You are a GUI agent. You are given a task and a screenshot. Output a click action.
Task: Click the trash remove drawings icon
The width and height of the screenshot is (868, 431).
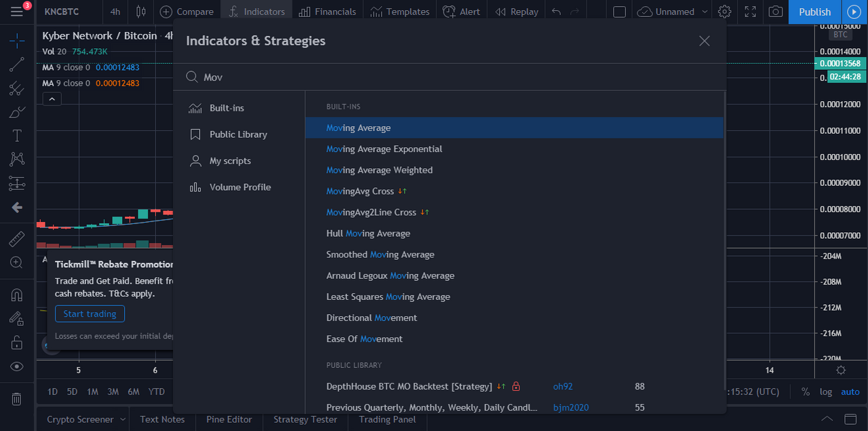pos(17,398)
